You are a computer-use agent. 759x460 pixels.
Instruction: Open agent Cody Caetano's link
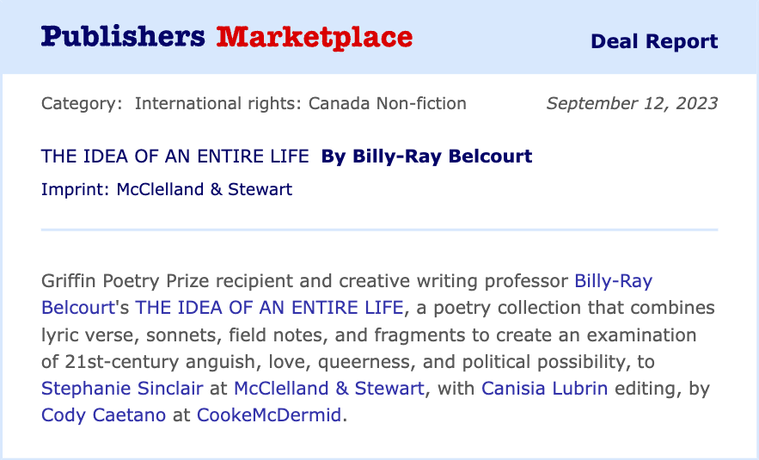104,415
